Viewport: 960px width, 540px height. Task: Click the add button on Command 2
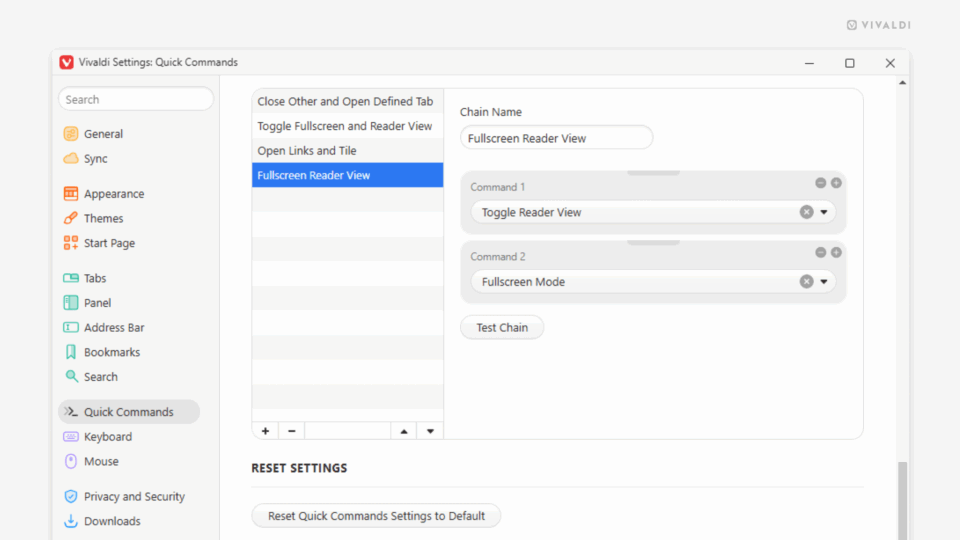click(836, 253)
